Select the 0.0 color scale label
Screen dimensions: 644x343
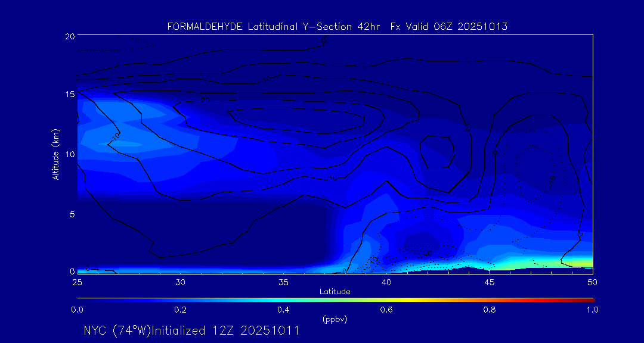77,310
